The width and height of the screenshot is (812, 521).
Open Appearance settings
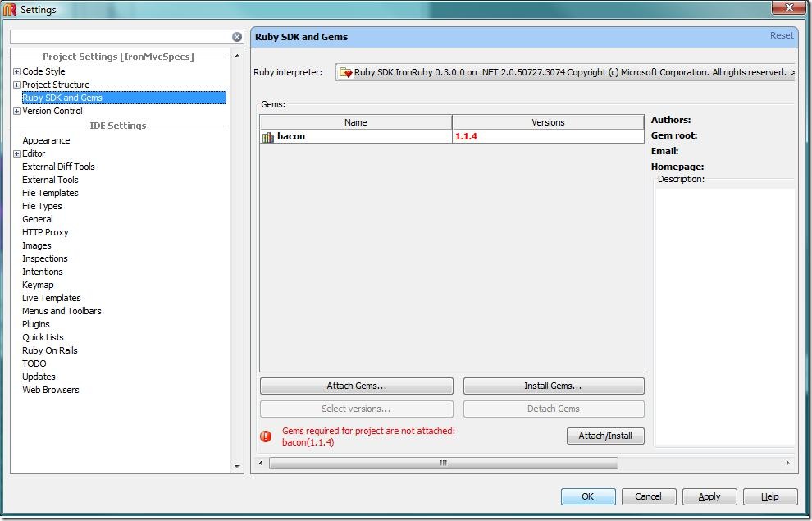pyautogui.click(x=46, y=140)
